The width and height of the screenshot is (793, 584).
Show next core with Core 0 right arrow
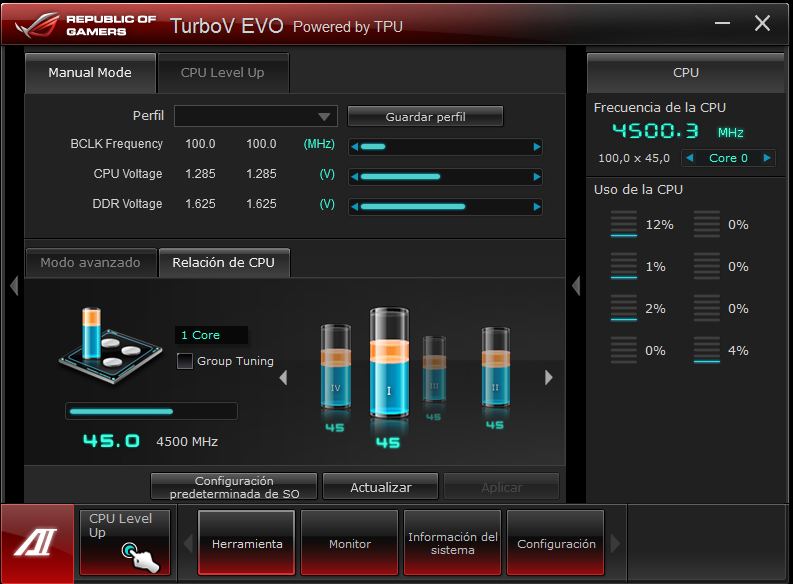(x=767, y=158)
